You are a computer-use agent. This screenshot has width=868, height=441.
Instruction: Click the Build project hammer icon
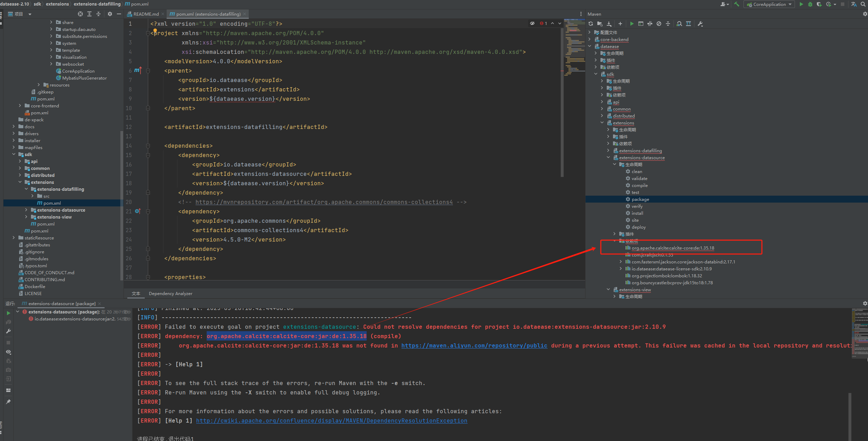point(736,4)
